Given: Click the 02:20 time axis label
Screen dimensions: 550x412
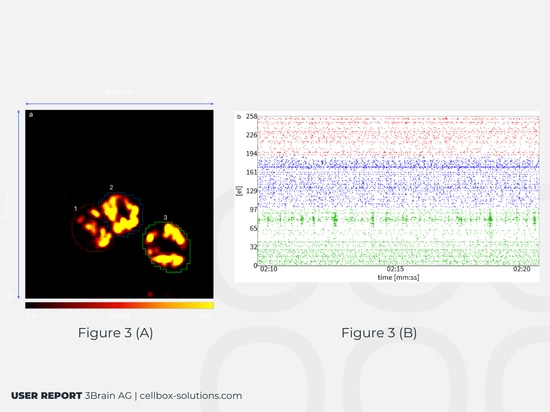Looking at the screenshot, I should [x=522, y=269].
